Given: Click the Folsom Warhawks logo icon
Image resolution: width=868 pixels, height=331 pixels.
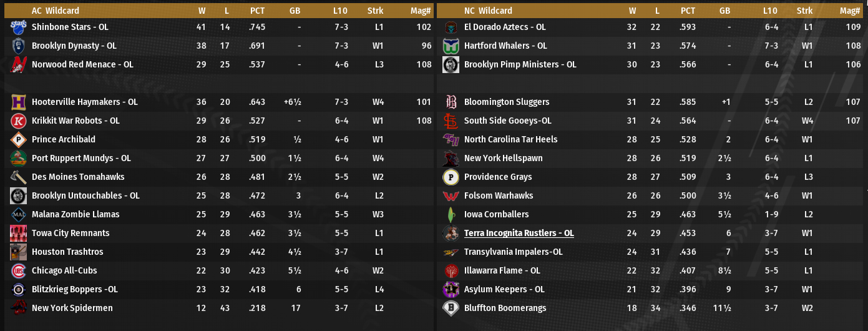Looking at the screenshot, I should pyautogui.click(x=451, y=196).
